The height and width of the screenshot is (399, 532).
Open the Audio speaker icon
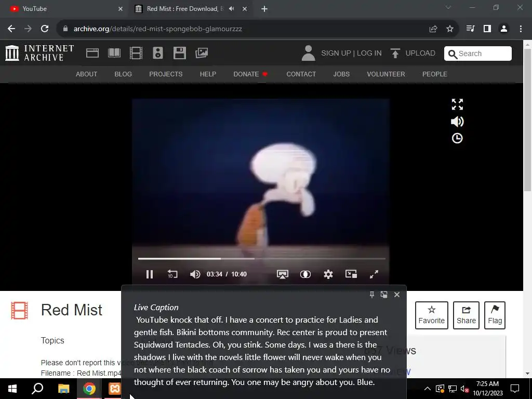[158, 54]
